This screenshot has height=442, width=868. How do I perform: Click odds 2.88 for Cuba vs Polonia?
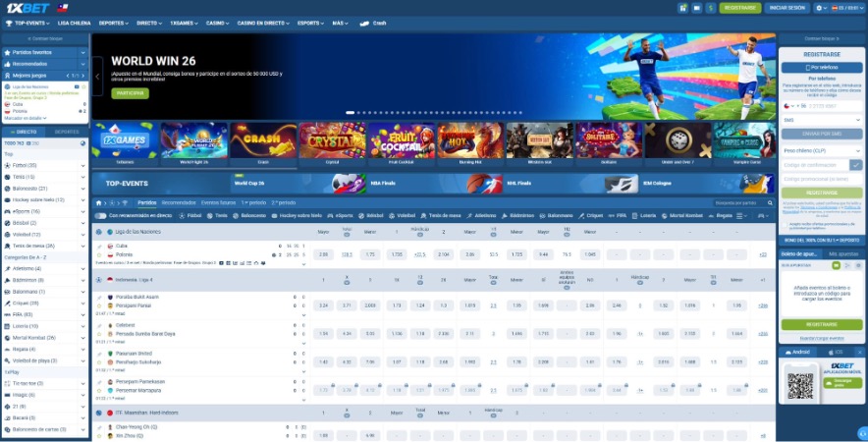(x=323, y=254)
